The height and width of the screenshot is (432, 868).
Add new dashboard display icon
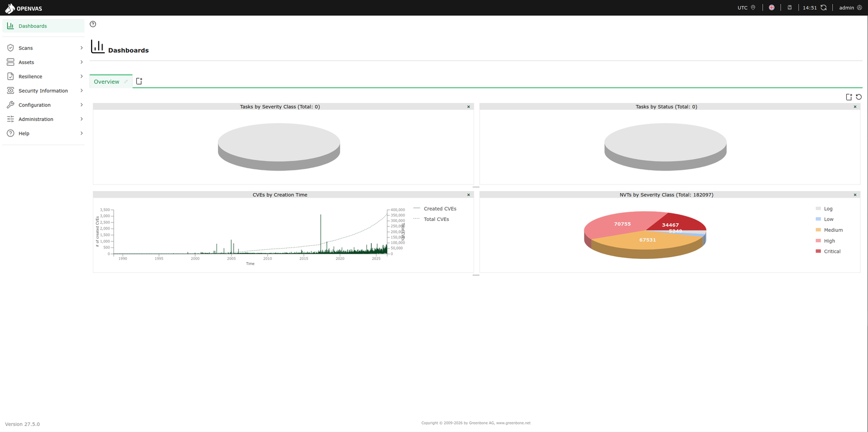[849, 97]
